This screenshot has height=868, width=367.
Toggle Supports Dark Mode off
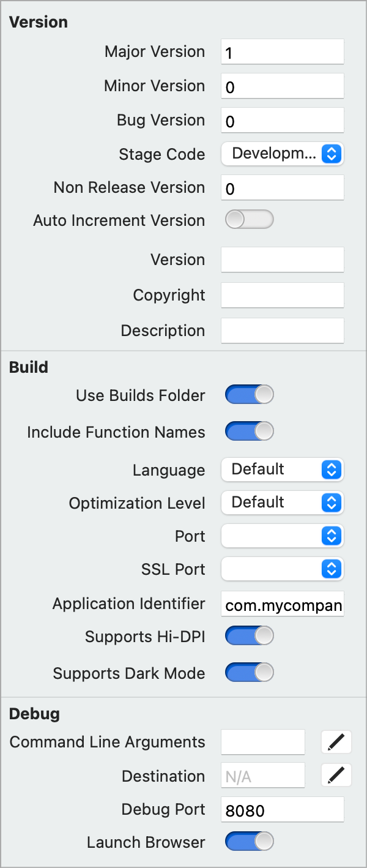click(250, 673)
